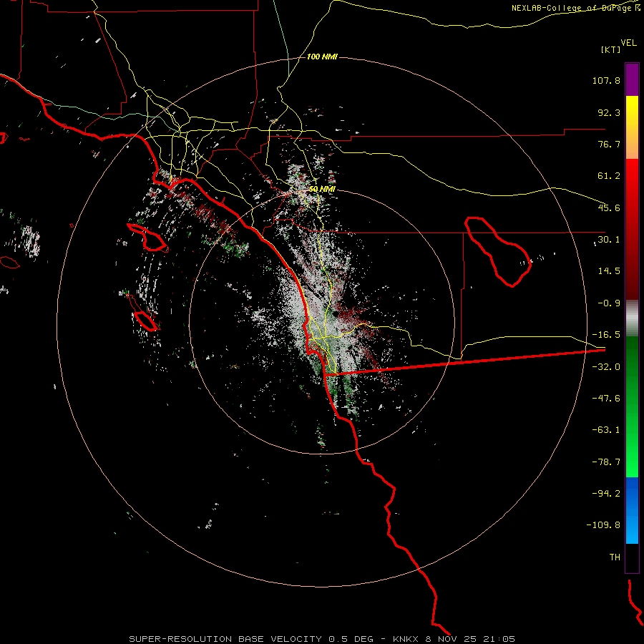
Task: Click the -78.7 legend value
Action: (x=606, y=462)
